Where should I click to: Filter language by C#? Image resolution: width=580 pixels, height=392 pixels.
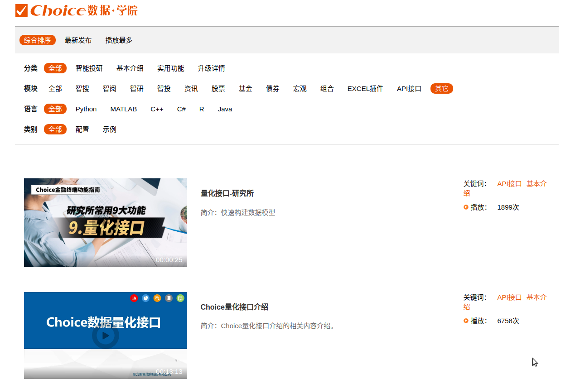(x=181, y=109)
